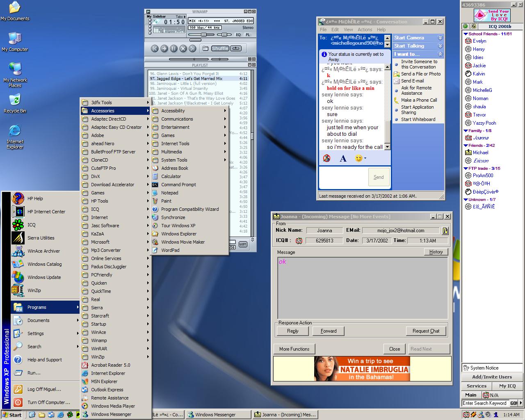
Task: Pause playback in Winamp
Action: click(x=173, y=48)
